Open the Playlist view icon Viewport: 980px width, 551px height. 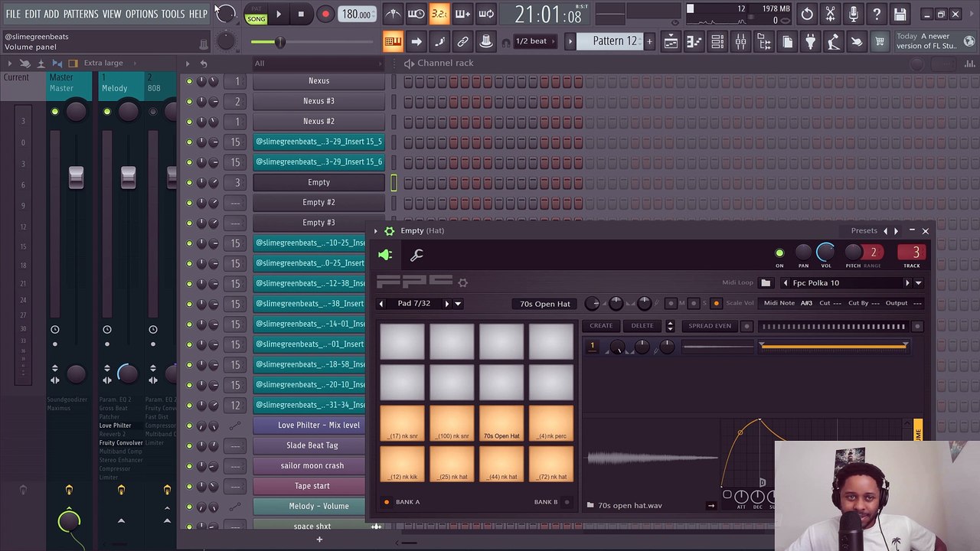[671, 42]
